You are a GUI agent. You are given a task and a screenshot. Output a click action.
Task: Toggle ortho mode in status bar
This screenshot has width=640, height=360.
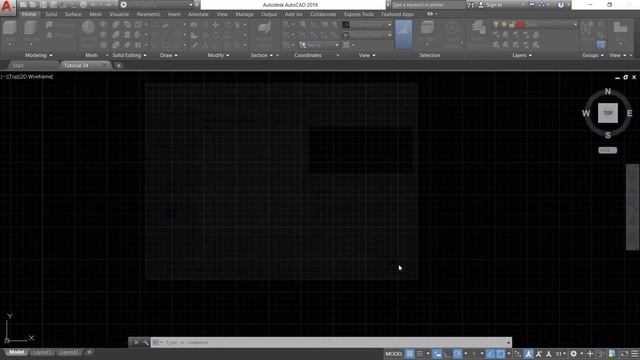click(447, 354)
